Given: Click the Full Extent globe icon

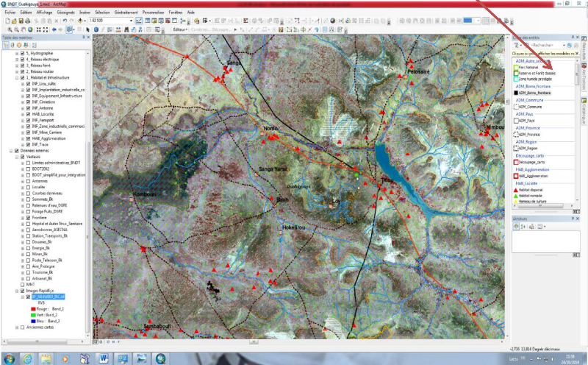Looking at the screenshot, I should (29, 30).
